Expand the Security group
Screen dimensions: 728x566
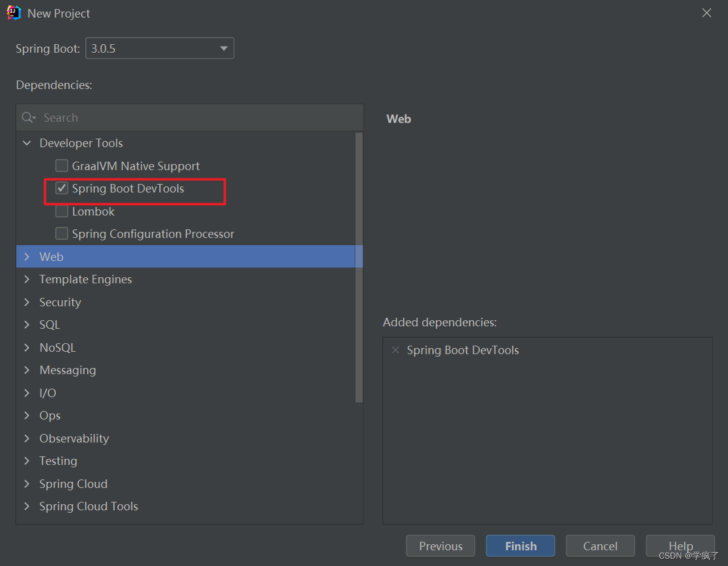(27, 302)
